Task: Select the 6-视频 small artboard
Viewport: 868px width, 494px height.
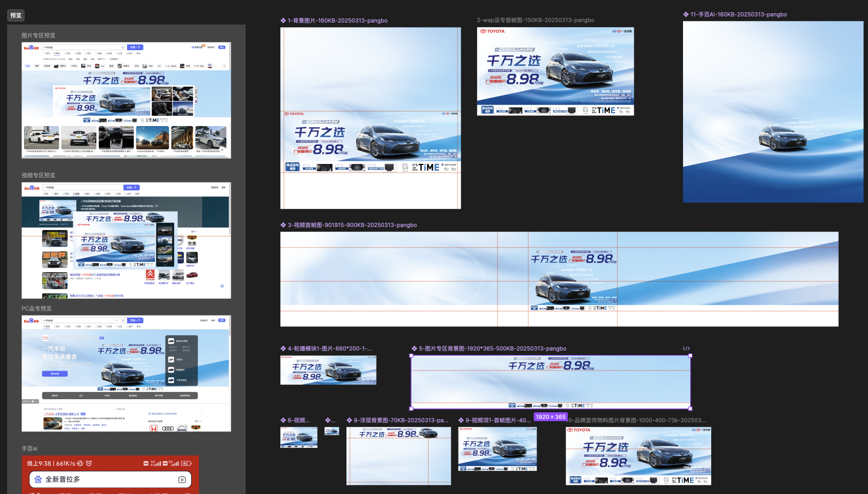Action: pos(299,438)
